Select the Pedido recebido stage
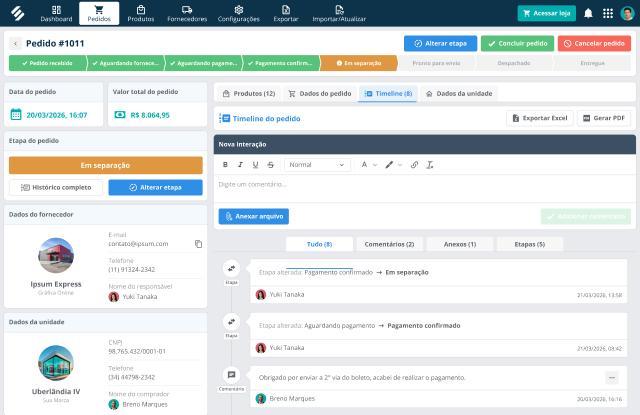Image resolution: width=640 pixels, height=415 pixels. coord(47,63)
